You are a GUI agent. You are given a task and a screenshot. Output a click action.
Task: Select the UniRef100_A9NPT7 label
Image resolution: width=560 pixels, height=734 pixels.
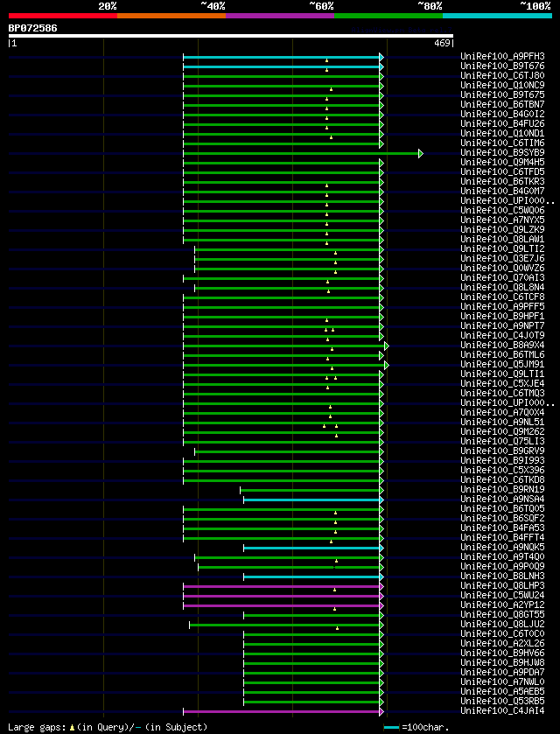pos(502,325)
